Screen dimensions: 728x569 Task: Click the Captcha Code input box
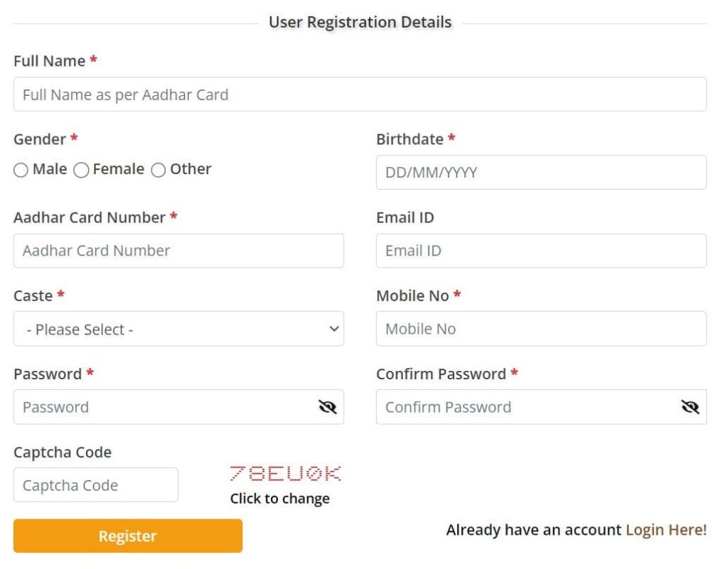point(96,485)
